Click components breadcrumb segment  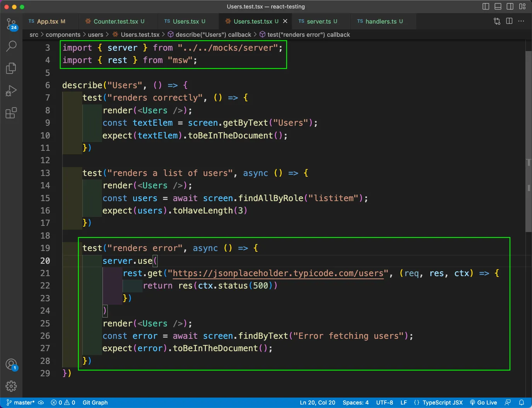pos(63,35)
